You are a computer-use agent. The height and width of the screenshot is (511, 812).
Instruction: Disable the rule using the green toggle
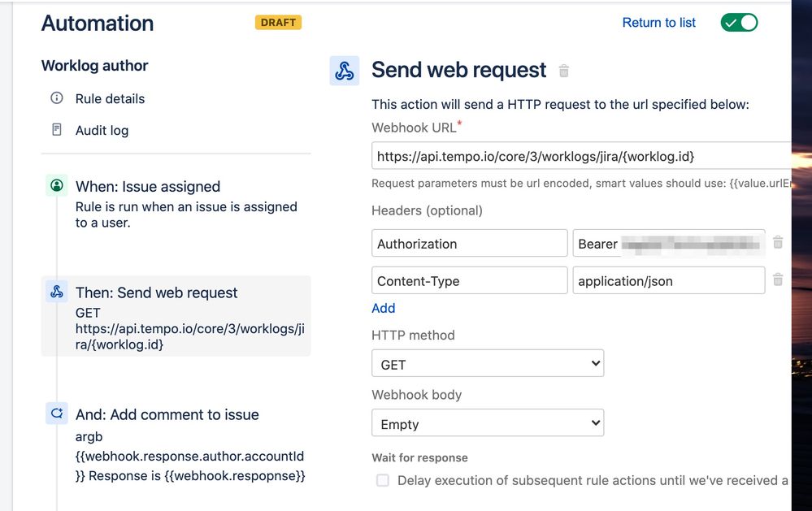(738, 22)
